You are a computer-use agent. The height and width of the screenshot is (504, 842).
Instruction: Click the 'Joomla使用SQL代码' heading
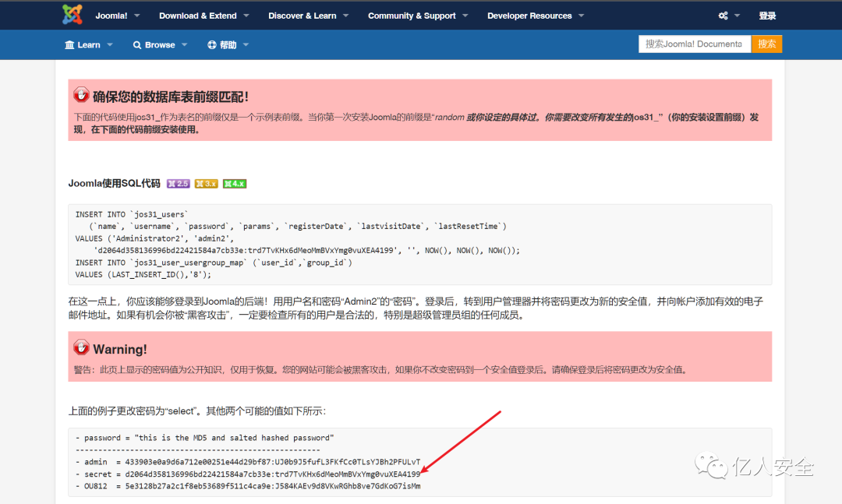pyautogui.click(x=114, y=184)
